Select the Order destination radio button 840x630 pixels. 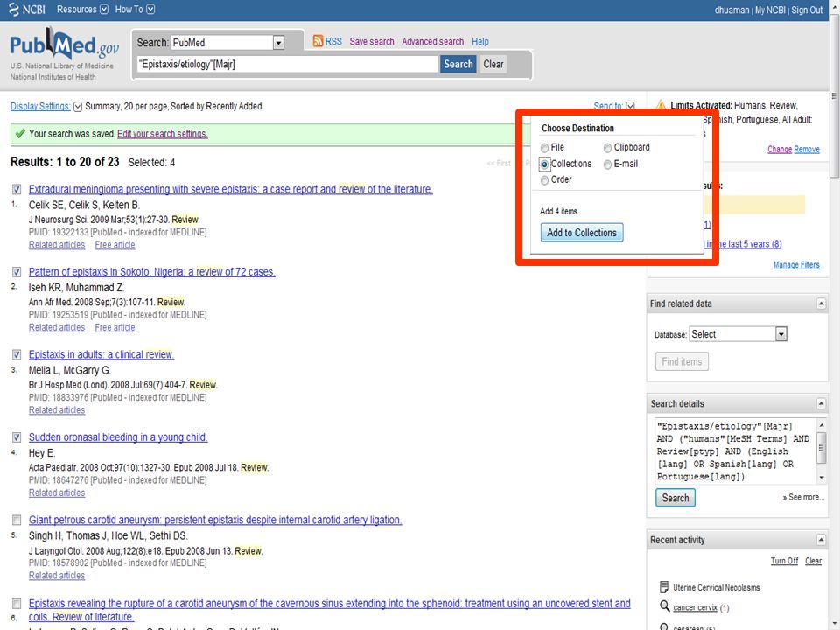(x=544, y=179)
